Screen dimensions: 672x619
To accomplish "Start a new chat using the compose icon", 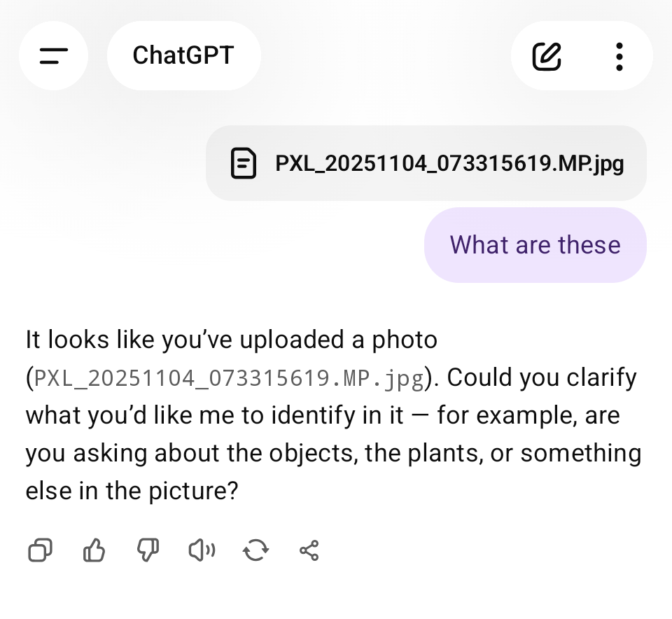I will 547,56.
